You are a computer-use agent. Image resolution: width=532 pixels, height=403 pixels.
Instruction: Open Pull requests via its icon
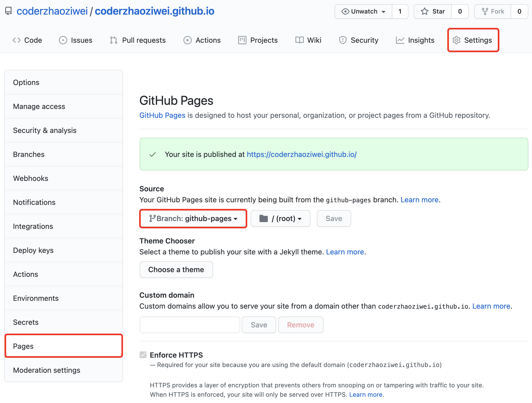[x=114, y=40]
